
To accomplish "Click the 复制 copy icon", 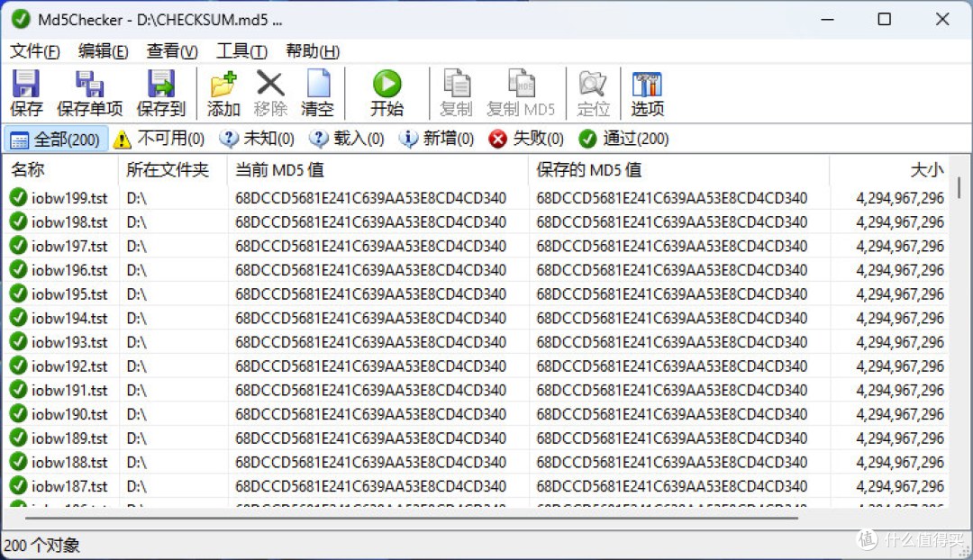I will pyautogui.click(x=457, y=84).
